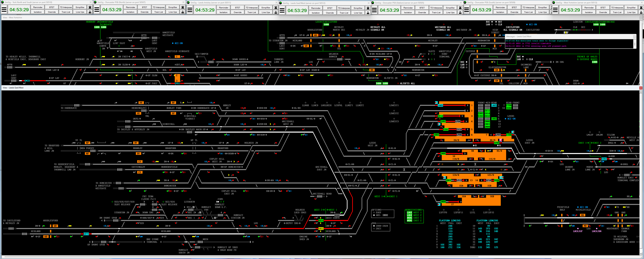Select the EASY option radio button
The height and width of the screenshot is (259, 644).
pyautogui.click(x=374, y=213)
